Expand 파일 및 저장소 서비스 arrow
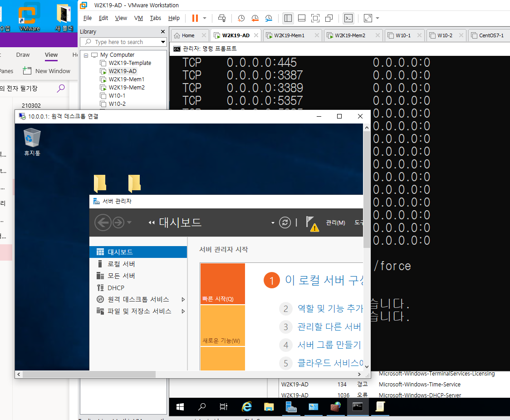The height and width of the screenshot is (420, 510). coord(183,311)
